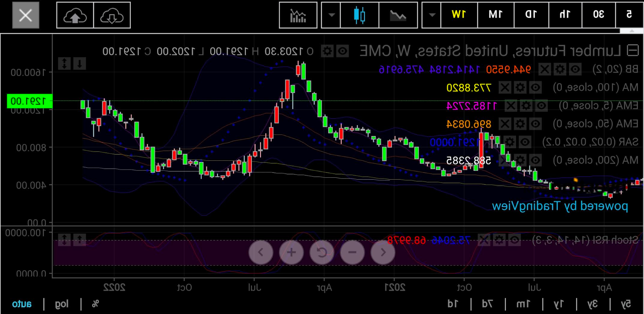
Task: Select the 1M timeframe
Action: (495, 14)
